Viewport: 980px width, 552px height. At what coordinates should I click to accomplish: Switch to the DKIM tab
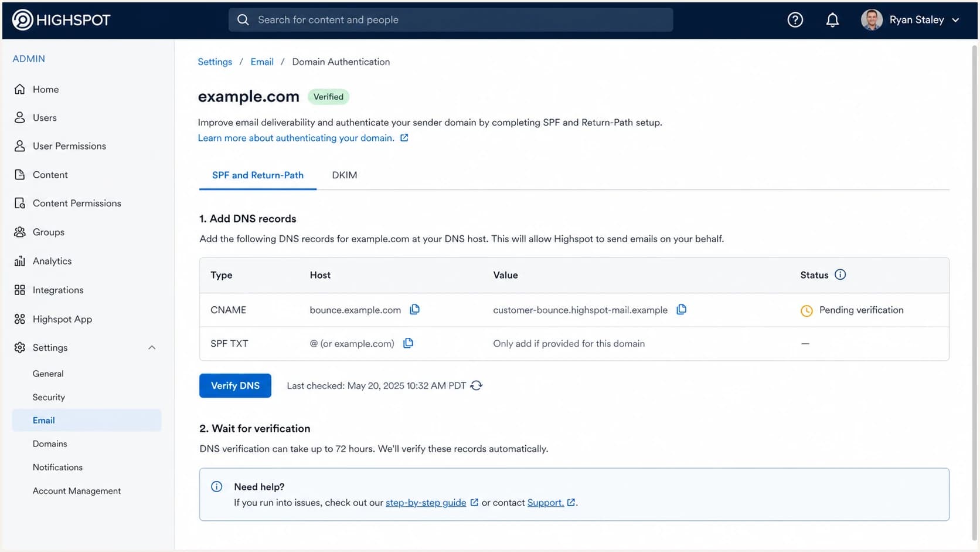click(345, 175)
